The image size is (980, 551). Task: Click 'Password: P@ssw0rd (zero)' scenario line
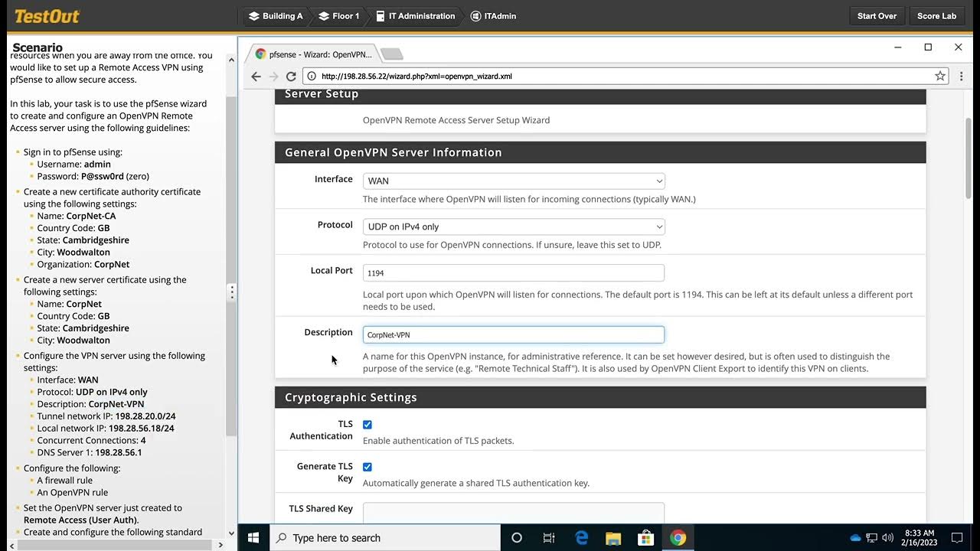point(93,176)
